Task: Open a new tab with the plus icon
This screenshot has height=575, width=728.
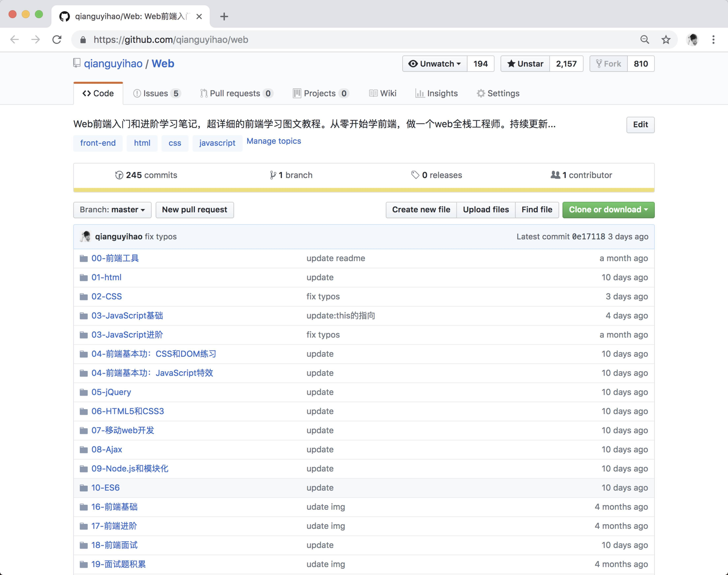Action: tap(224, 16)
